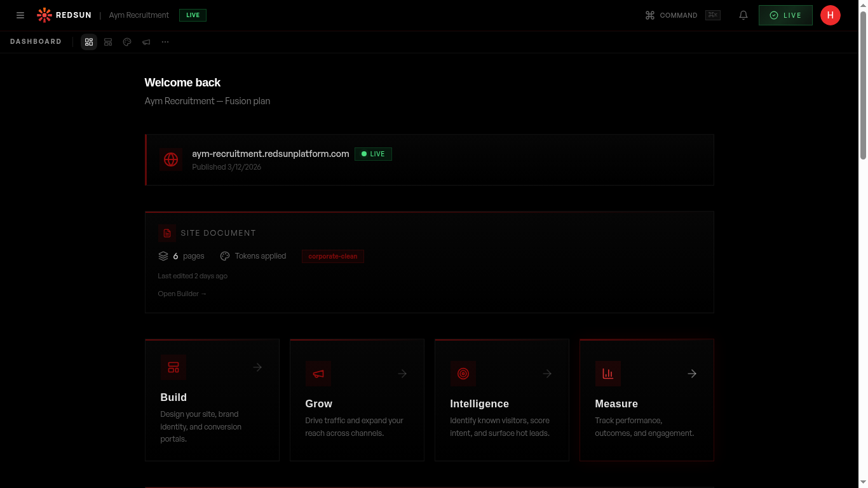
Task: Click the Intelligence target icon
Action: click(x=463, y=374)
